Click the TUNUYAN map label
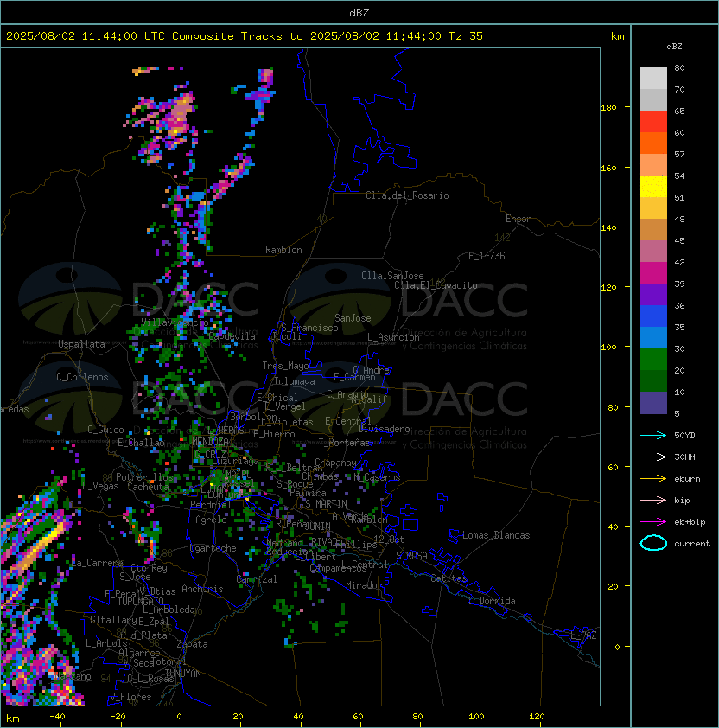 [183, 674]
